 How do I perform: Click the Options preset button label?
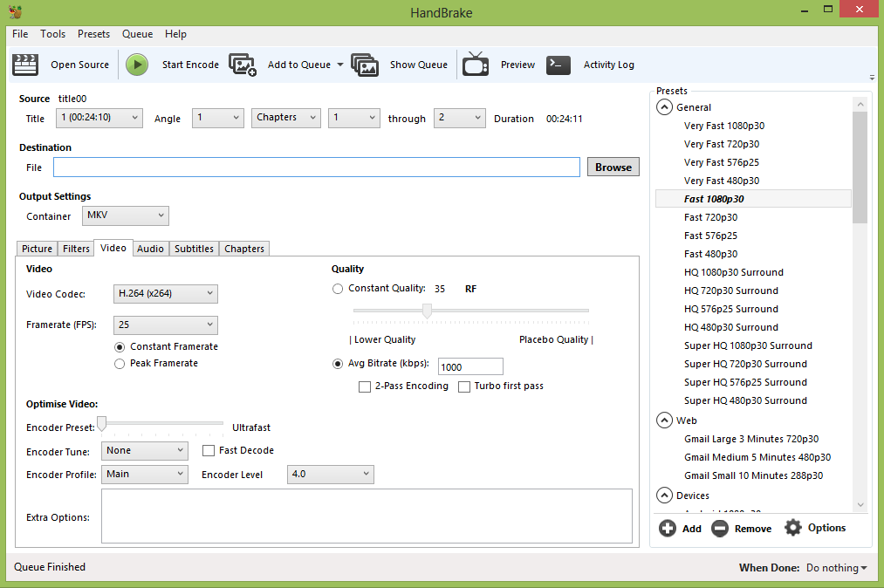click(x=827, y=528)
